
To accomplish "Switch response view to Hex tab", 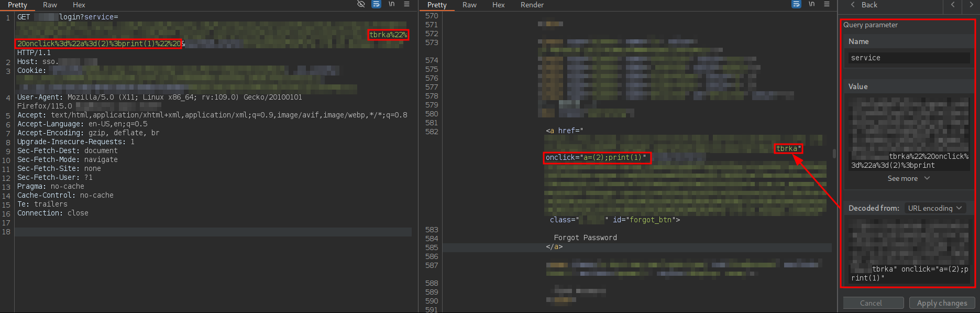I will (x=498, y=5).
